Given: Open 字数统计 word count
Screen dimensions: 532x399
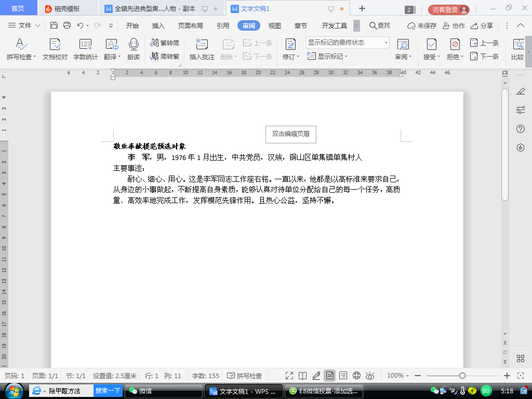Looking at the screenshot, I should pos(86,49).
